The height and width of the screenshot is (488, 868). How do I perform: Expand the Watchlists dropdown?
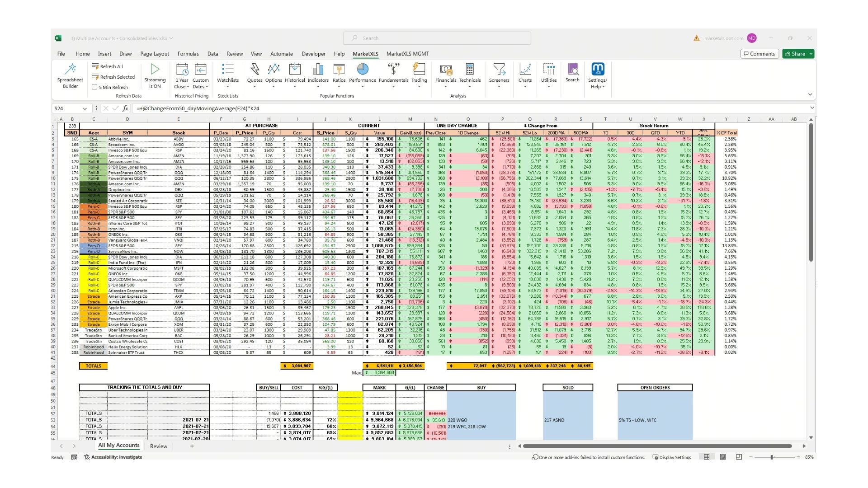[x=228, y=86]
